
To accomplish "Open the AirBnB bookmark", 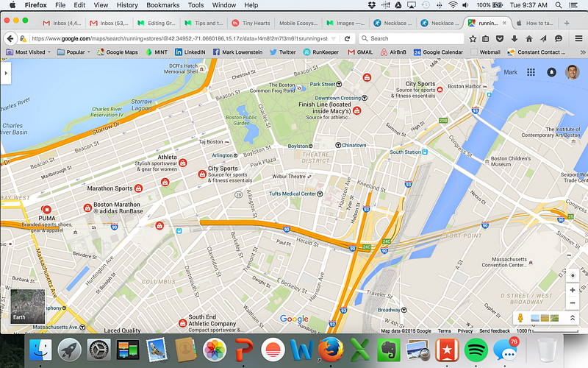I will coord(393,52).
